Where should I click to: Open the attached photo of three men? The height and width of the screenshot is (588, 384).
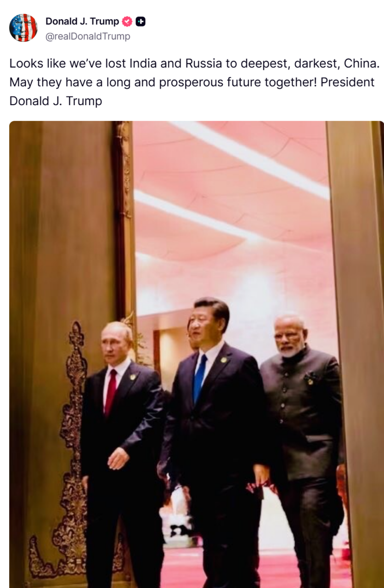(197, 354)
